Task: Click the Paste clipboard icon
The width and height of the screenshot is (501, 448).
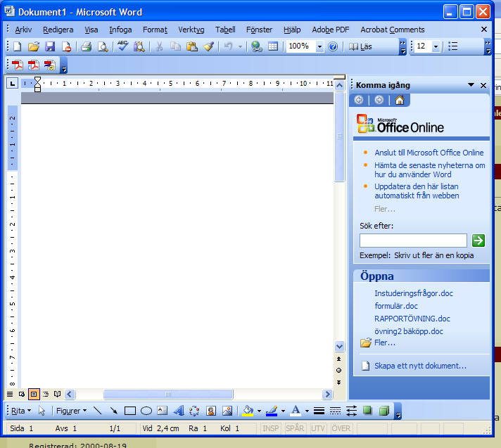Action: (x=192, y=46)
